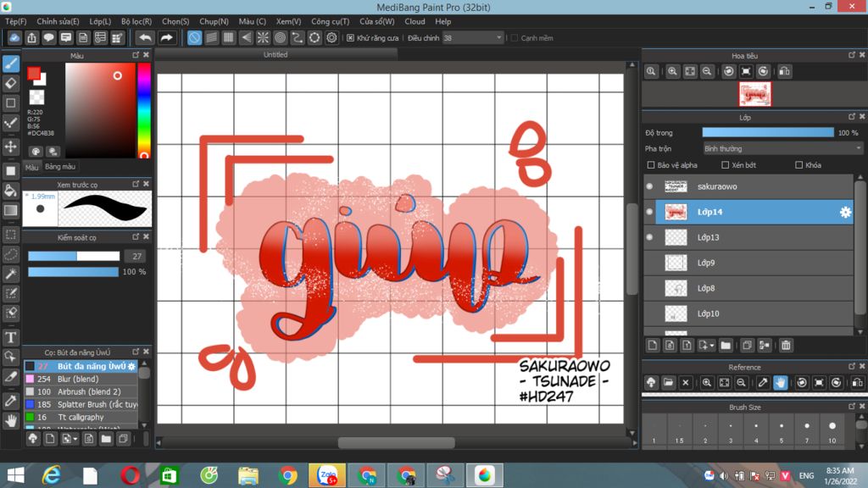868x488 pixels.
Task: Turn off snap in top toolbar
Action: point(194,37)
